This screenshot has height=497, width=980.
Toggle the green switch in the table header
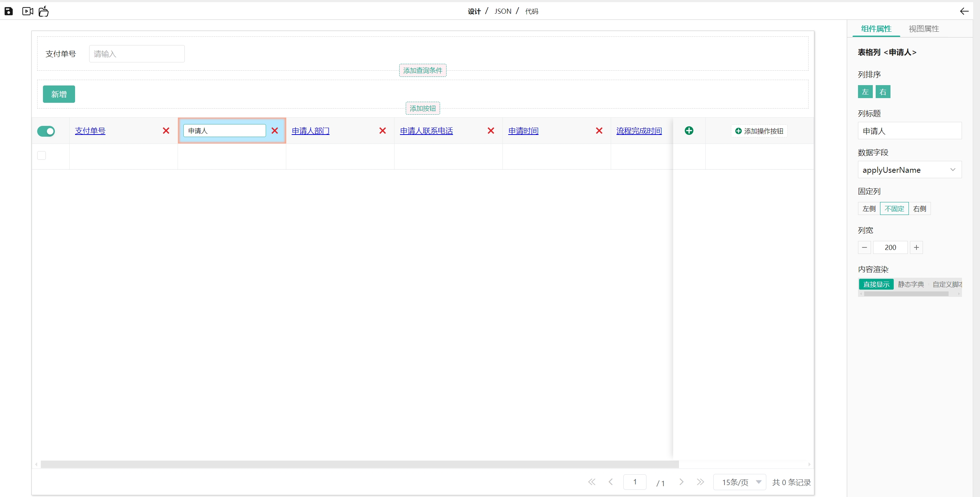(x=46, y=131)
